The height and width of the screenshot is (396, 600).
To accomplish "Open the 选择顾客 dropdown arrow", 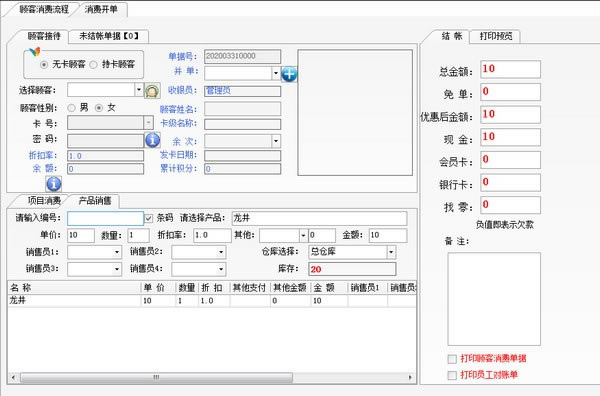I will (139, 90).
